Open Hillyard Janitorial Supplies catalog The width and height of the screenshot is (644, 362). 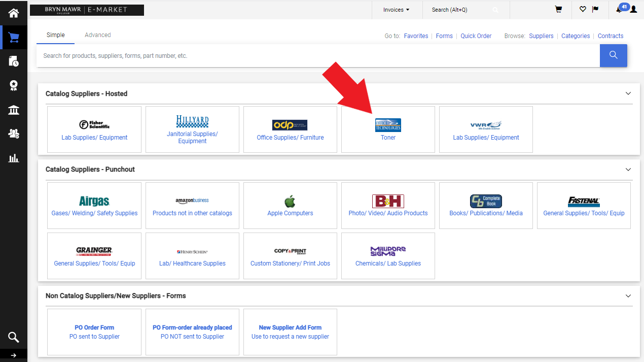[x=192, y=129]
